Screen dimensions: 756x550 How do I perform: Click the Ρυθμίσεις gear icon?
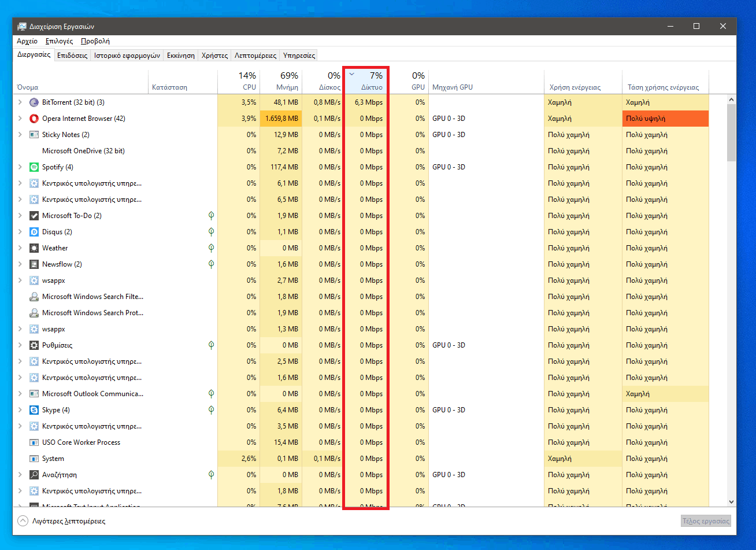coord(34,345)
